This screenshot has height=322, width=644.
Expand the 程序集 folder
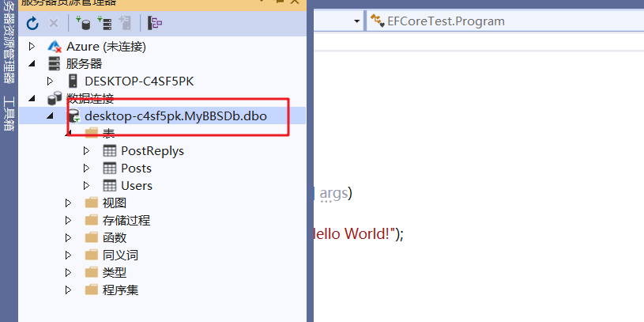tap(68, 290)
